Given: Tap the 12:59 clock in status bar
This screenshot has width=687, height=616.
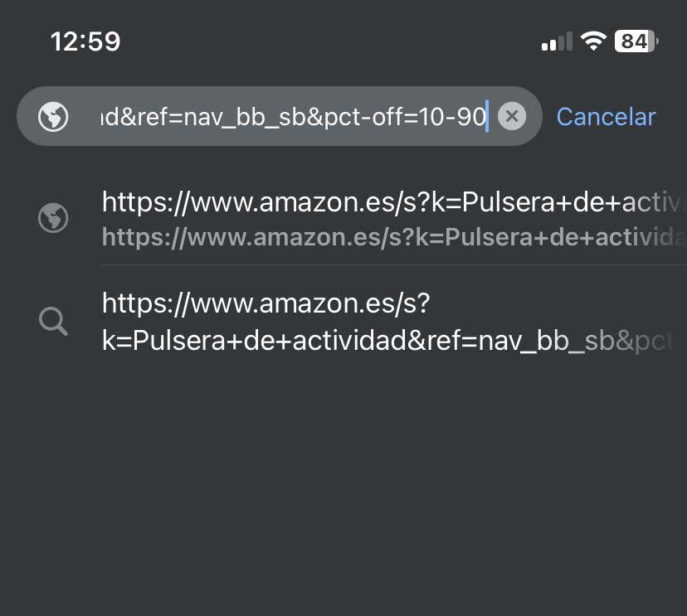Looking at the screenshot, I should tap(85, 41).
